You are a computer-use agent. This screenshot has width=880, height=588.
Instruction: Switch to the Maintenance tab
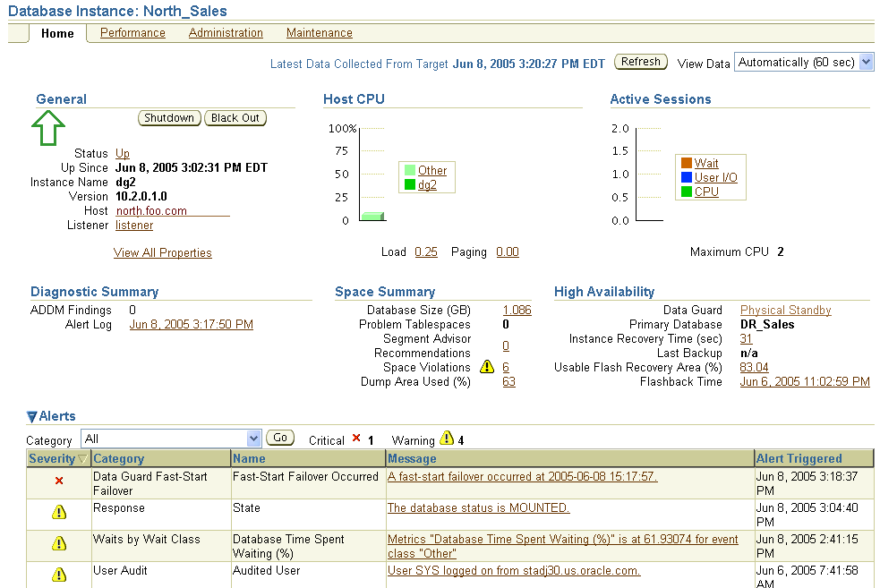319,32
